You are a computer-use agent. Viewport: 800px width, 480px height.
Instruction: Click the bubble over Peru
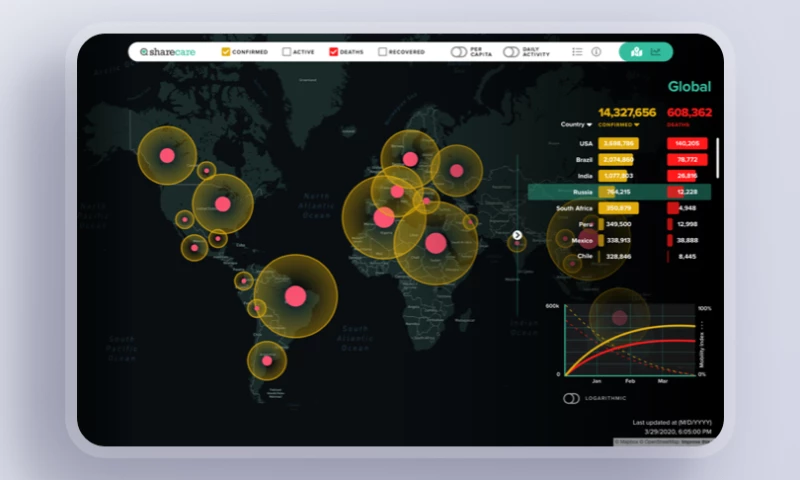(x=257, y=308)
